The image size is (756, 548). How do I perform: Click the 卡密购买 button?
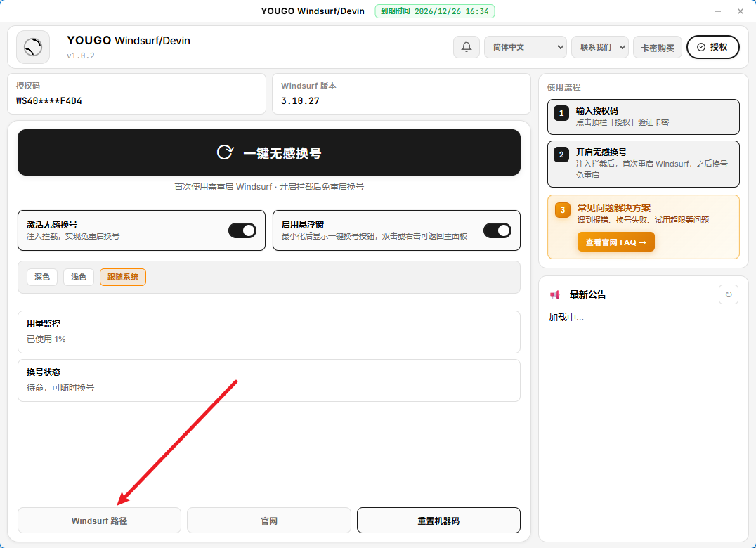(657, 47)
